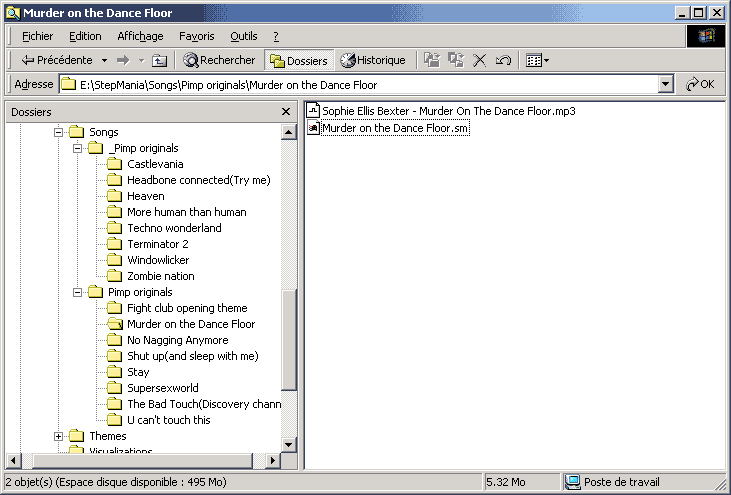Image resolution: width=731 pixels, height=495 pixels.
Task: Click the address bar path field
Action: pos(359,85)
